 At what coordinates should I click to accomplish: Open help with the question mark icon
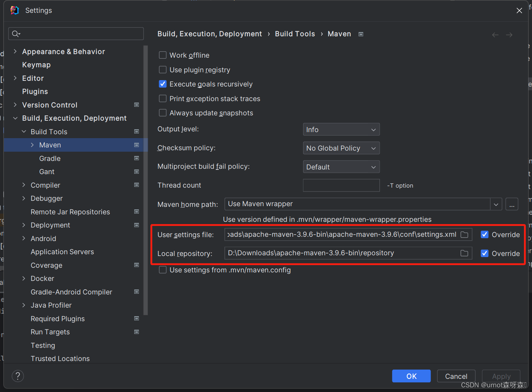(18, 376)
